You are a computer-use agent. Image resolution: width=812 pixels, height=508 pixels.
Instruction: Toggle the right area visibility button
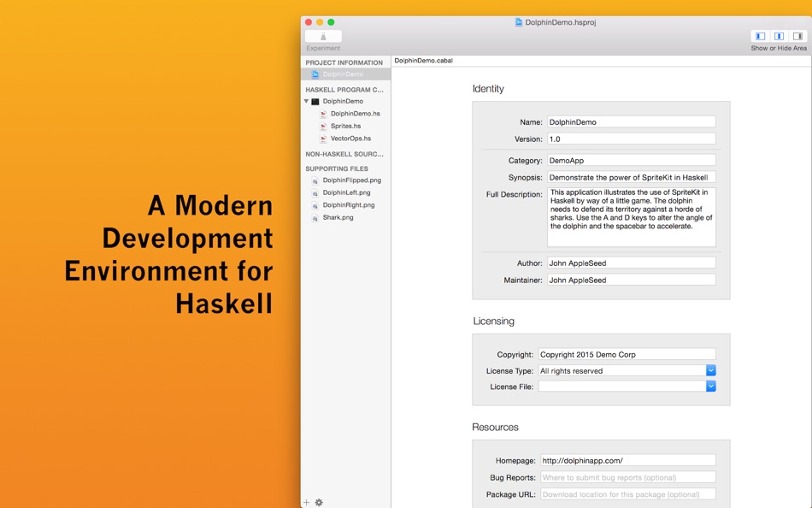pyautogui.click(x=797, y=36)
